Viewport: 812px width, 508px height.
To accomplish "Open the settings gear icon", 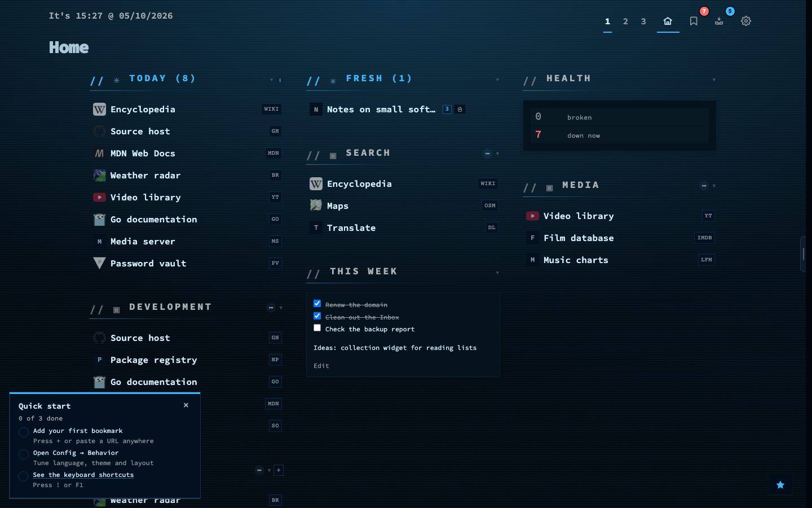I will tap(746, 21).
